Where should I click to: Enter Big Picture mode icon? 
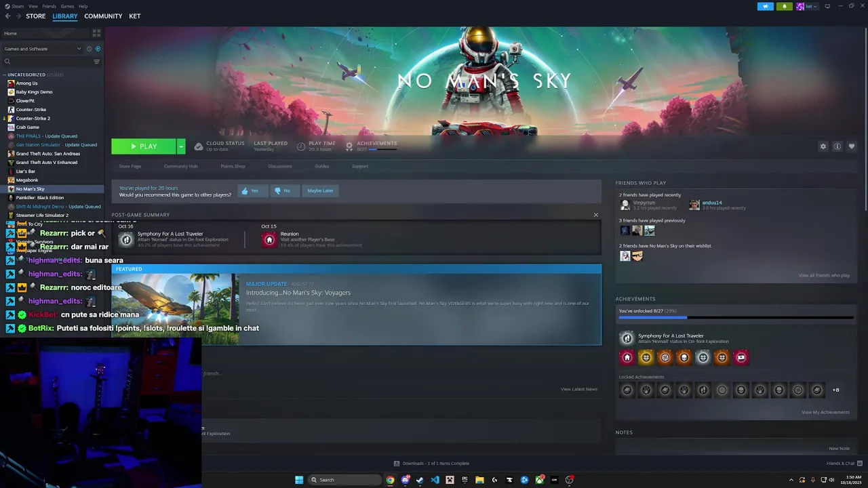coord(827,6)
